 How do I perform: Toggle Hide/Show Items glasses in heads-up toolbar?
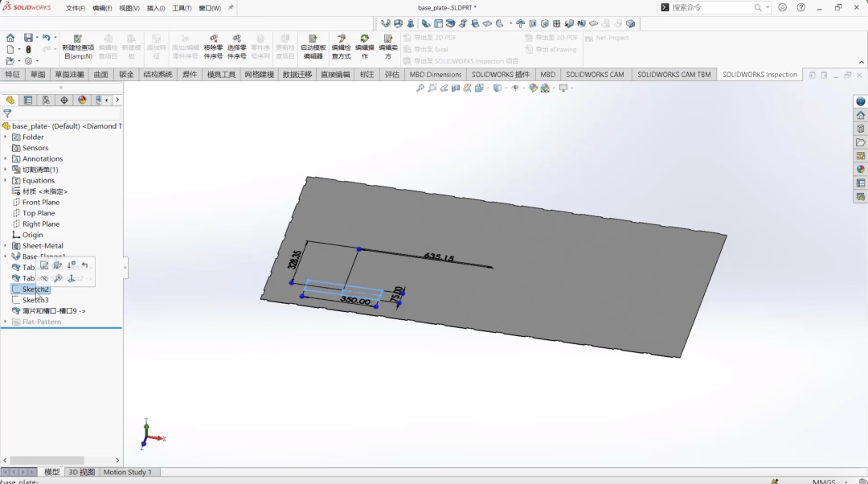515,88
